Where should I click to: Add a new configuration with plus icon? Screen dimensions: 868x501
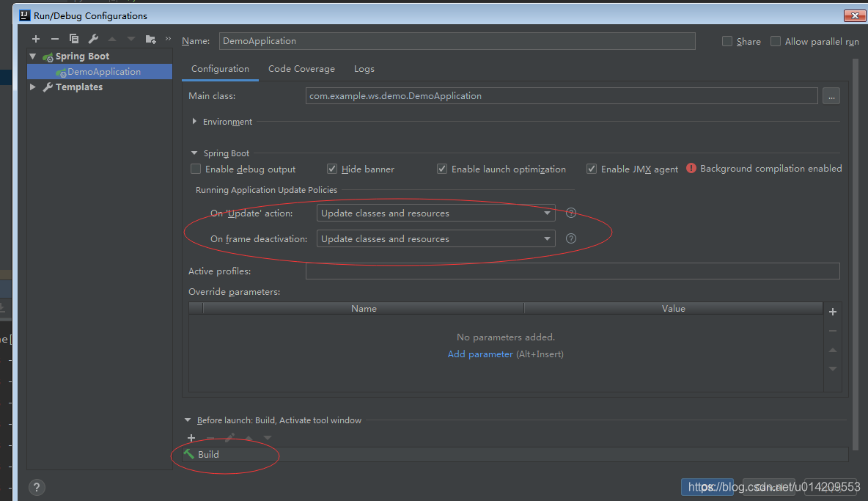point(36,39)
